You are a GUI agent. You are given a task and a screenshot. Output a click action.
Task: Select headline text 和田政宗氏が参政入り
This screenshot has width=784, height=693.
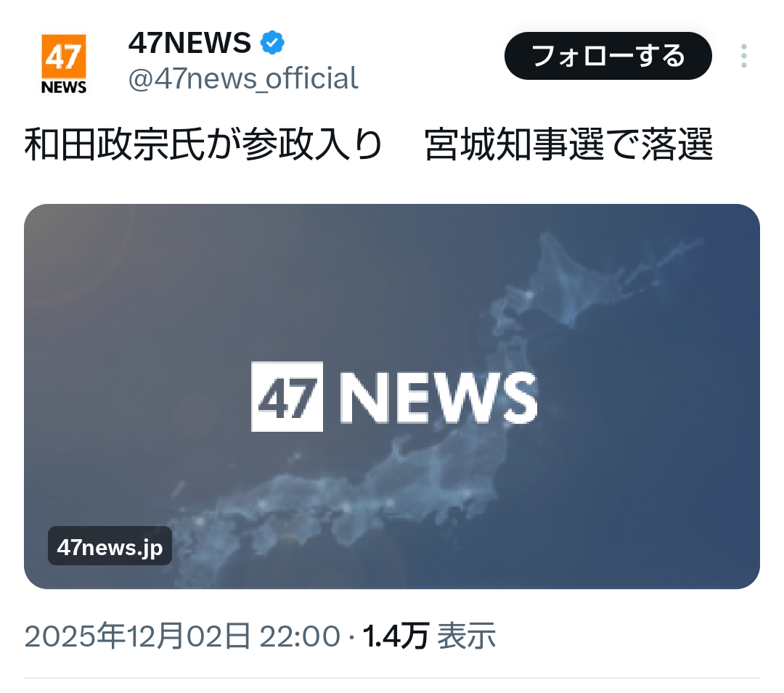pos(203,145)
